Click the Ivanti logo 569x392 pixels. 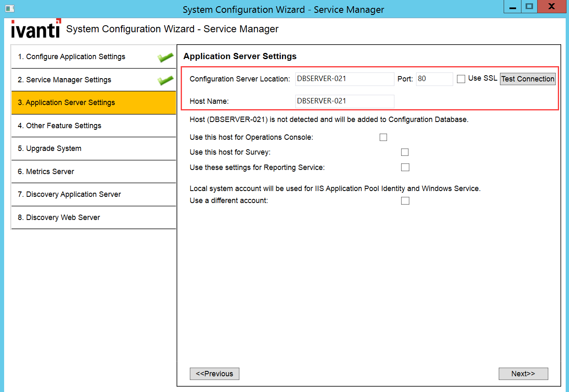tap(36, 29)
